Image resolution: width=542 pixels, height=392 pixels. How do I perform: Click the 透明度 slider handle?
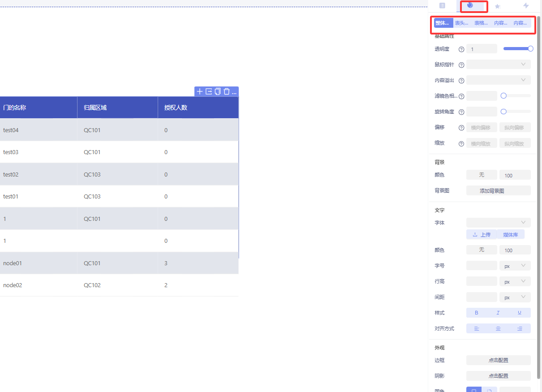(530, 49)
